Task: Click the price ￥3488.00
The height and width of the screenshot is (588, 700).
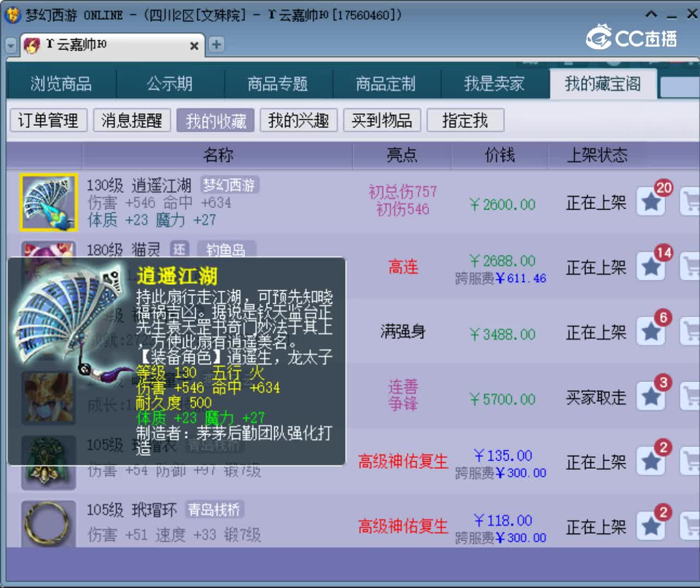Action: tap(503, 334)
